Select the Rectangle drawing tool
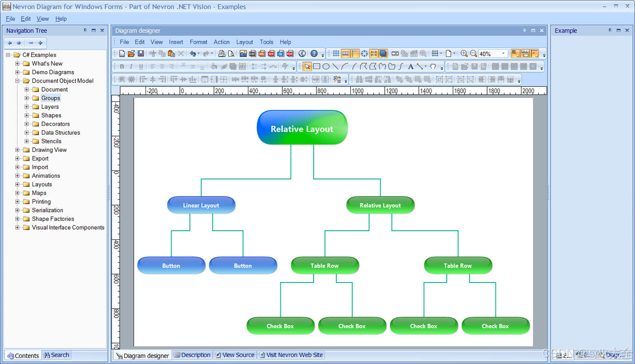 tap(317, 67)
